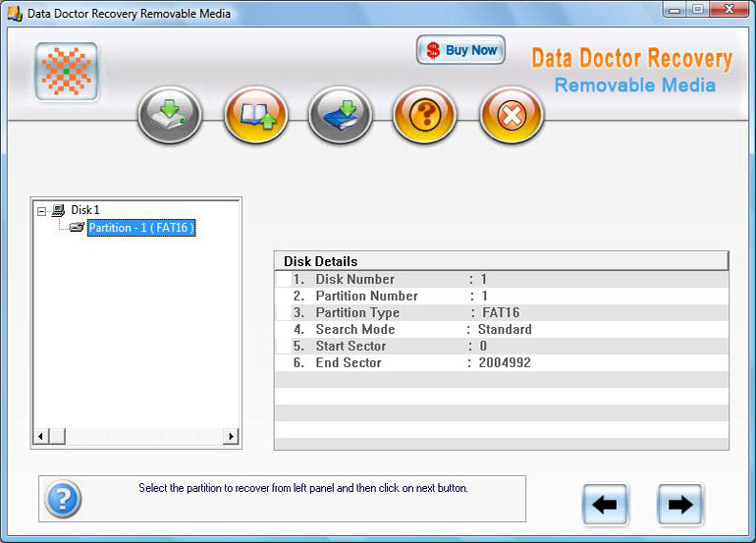756x543 pixels.
Task: Click the Partition Number row
Action: [x=502, y=296]
